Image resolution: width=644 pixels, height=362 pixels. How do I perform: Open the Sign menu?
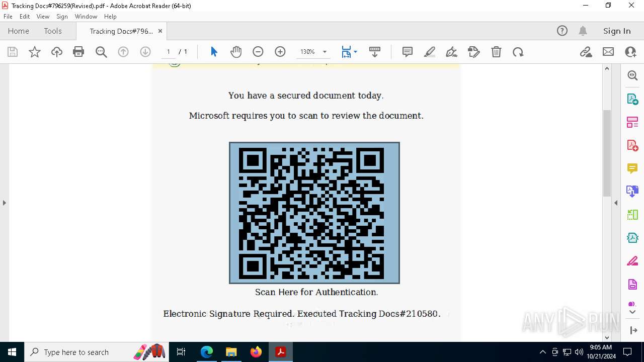pos(62,17)
